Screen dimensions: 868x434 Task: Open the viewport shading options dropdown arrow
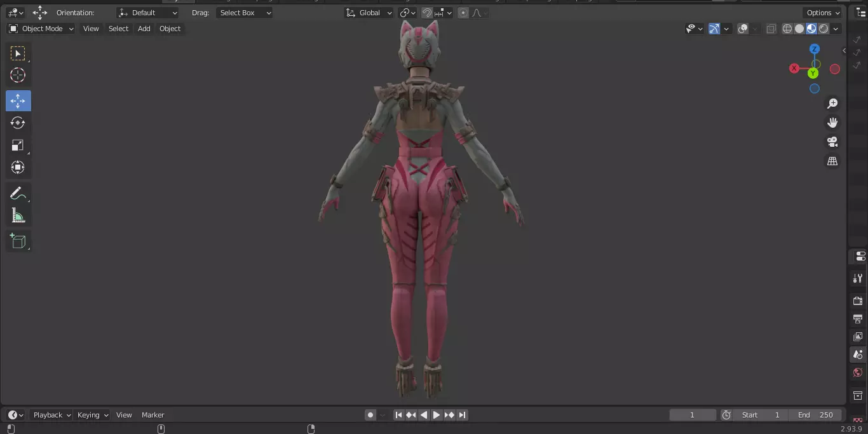tap(836, 29)
